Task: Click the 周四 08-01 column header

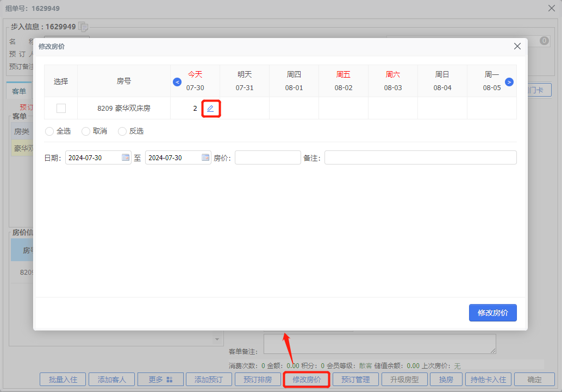Action: pyautogui.click(x=294, y=81)
